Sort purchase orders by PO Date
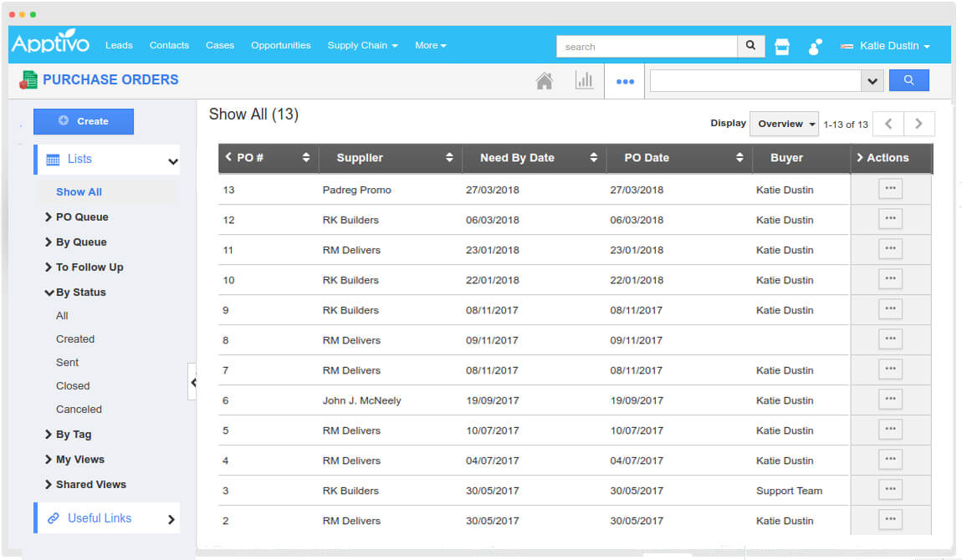This screenshot has height=560, width=962. 738,157
